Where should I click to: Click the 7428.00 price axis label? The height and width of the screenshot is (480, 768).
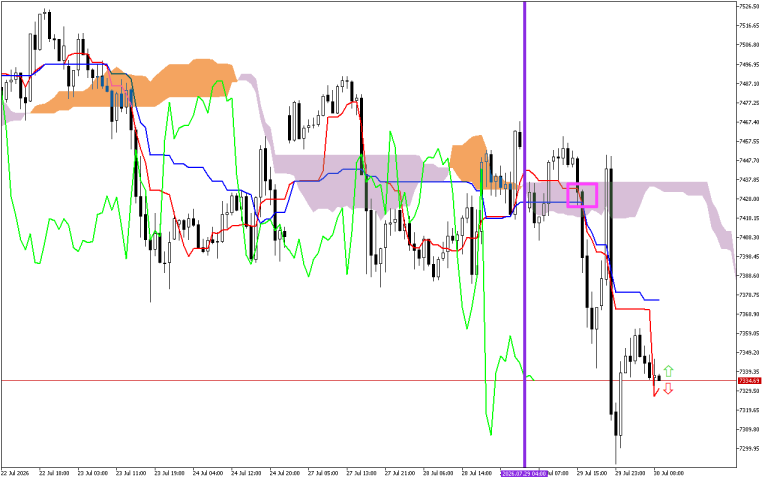(749, 199)
